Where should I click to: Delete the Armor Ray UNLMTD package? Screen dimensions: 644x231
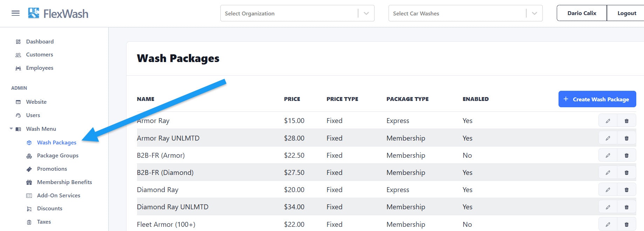pos(626,138)
